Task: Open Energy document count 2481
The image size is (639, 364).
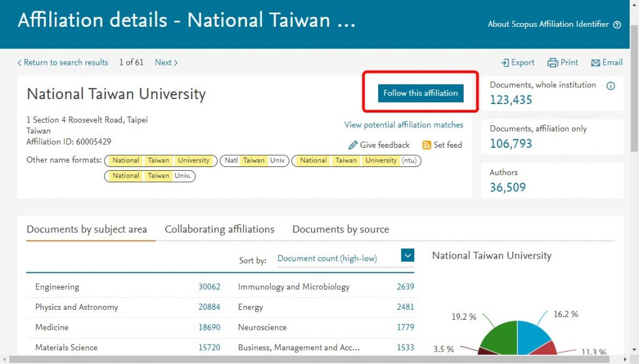Action: (x=406, y=307)
